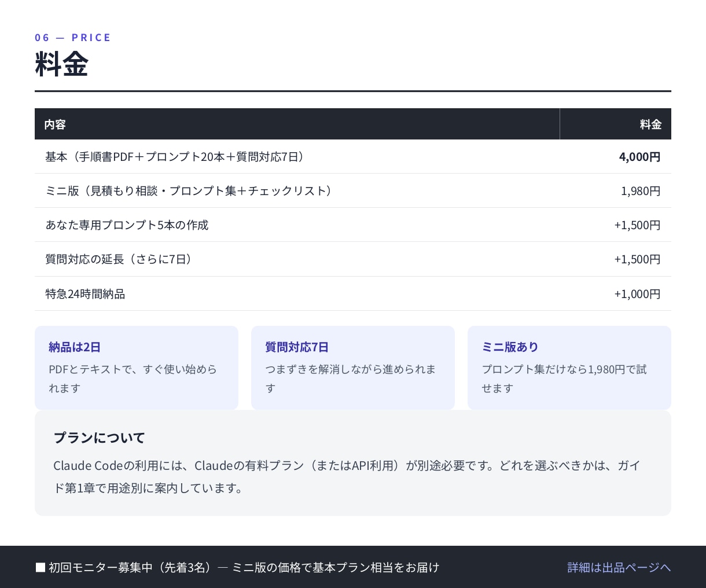
Task: Click the 1,980円 price cell in table
Action: click(x=641, y=191)
